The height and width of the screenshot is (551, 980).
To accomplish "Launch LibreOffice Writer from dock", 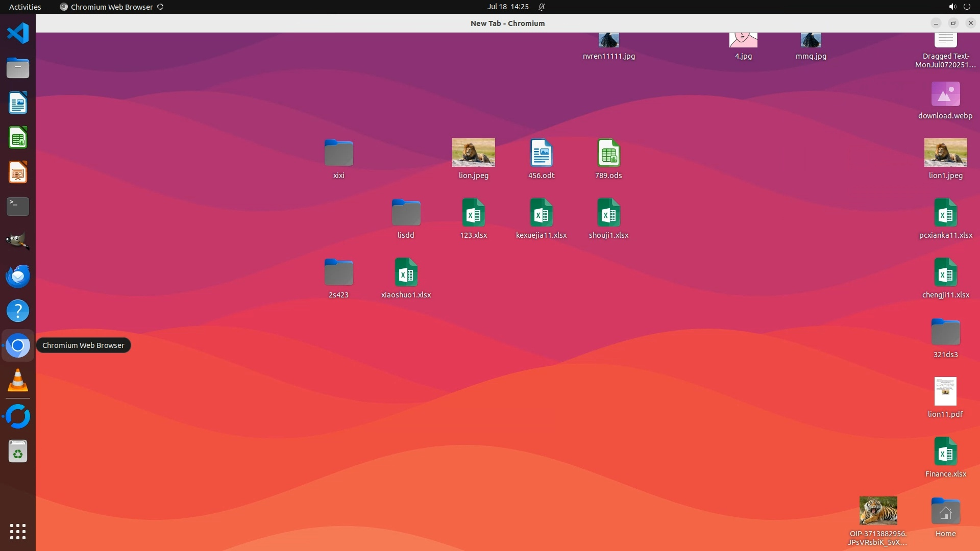I will point(18,103).
